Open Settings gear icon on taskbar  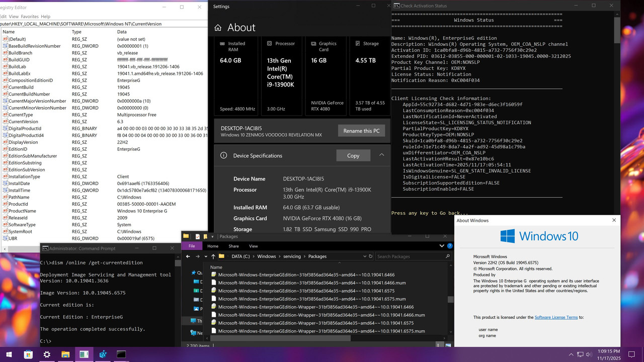[x=47, y=354]
